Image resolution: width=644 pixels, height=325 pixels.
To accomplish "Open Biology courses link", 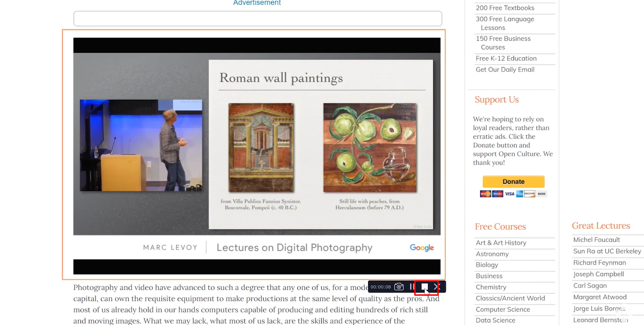I will (487, 265).
